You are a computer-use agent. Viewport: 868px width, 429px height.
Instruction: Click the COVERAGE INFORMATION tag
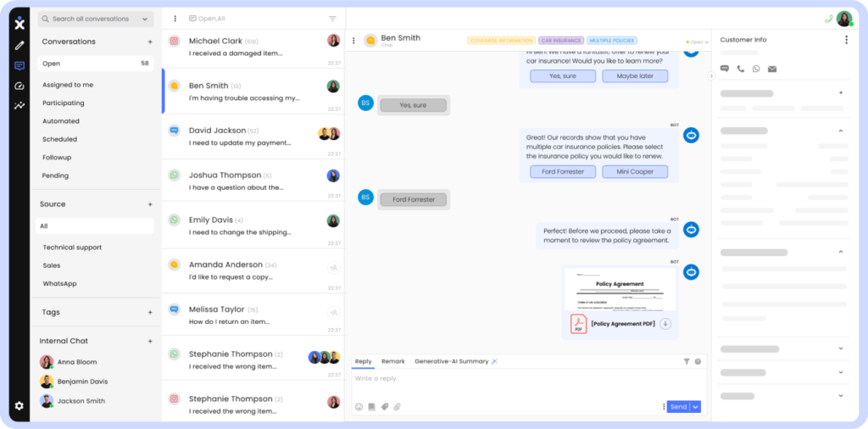502,41
